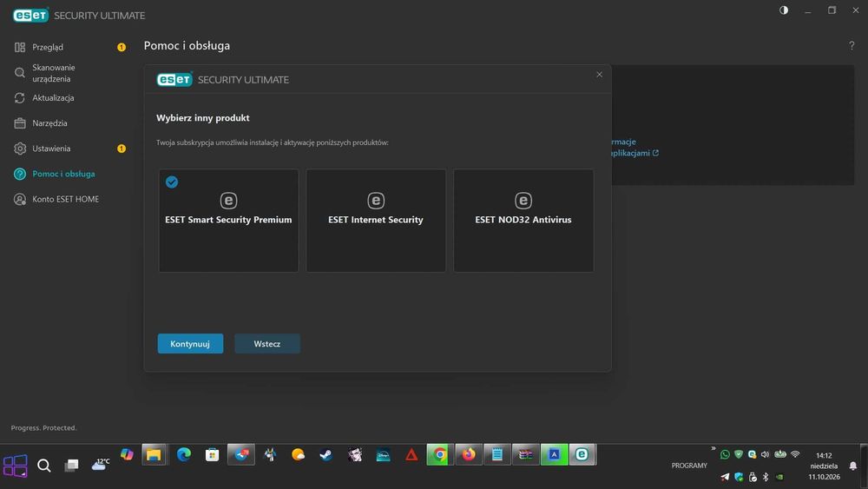Click the volume icon in the tray
The height and width of the screenshot is (489, 868).
[x=765, y=454]
